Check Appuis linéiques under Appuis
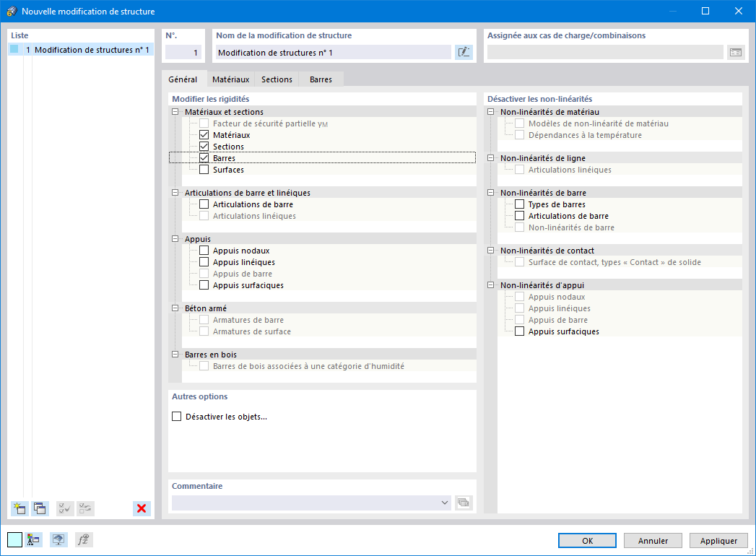The width and height of the screenshot is (756, 556). [x=204, y=262]
